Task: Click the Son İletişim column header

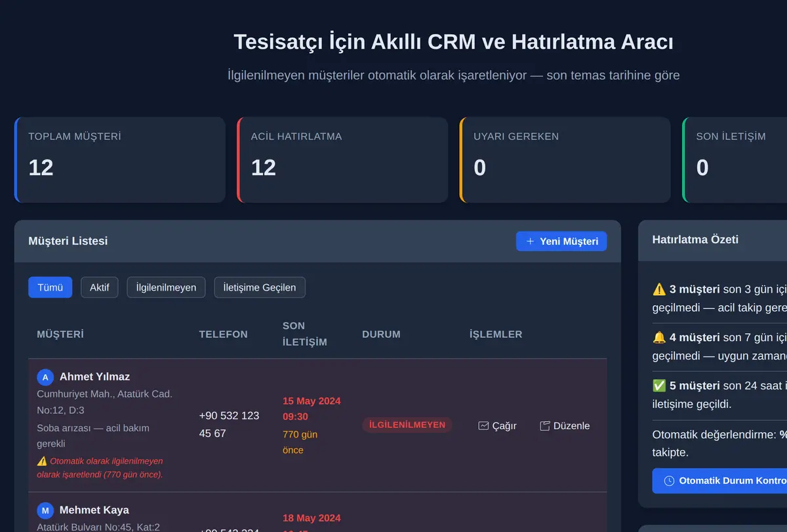Action: click(305, 334)
